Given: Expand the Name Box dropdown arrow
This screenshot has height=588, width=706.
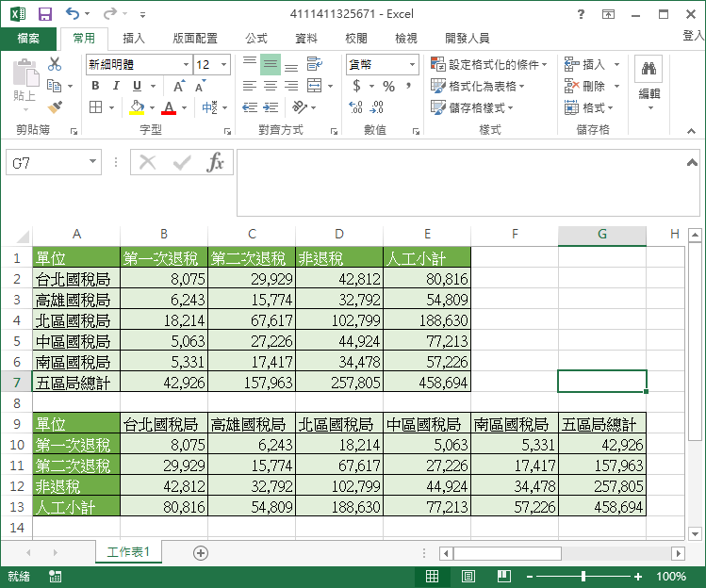Looking at the screenshot, I should click(92, 161).
